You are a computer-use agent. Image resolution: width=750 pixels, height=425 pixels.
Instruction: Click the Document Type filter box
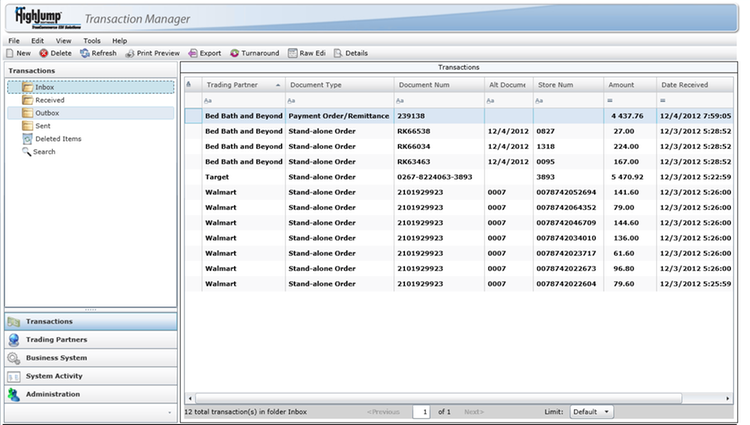point(340,100)
